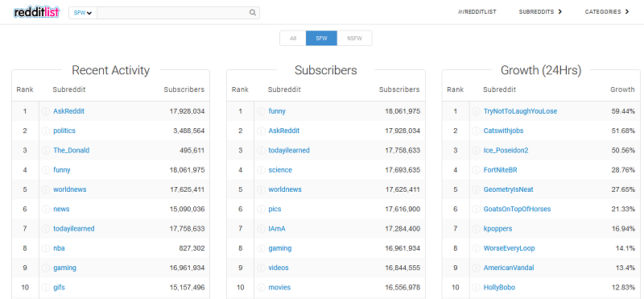Click info icon next to TryNotToLaughYouLose

(476, 111)
